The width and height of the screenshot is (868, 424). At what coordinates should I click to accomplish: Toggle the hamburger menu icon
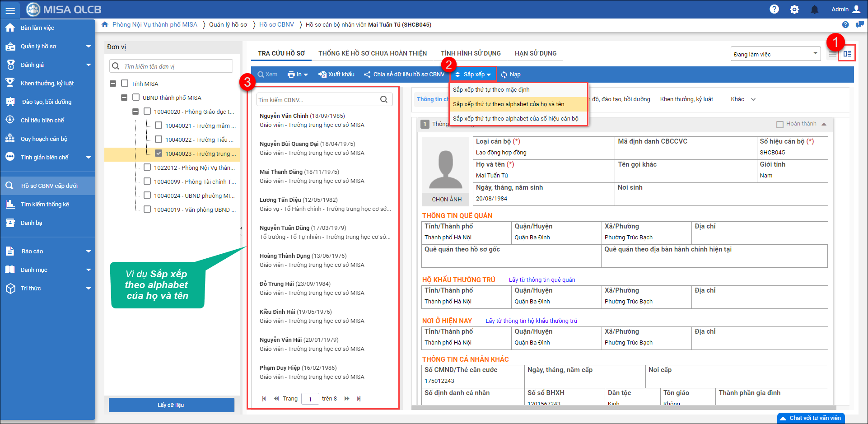[10, 10]
